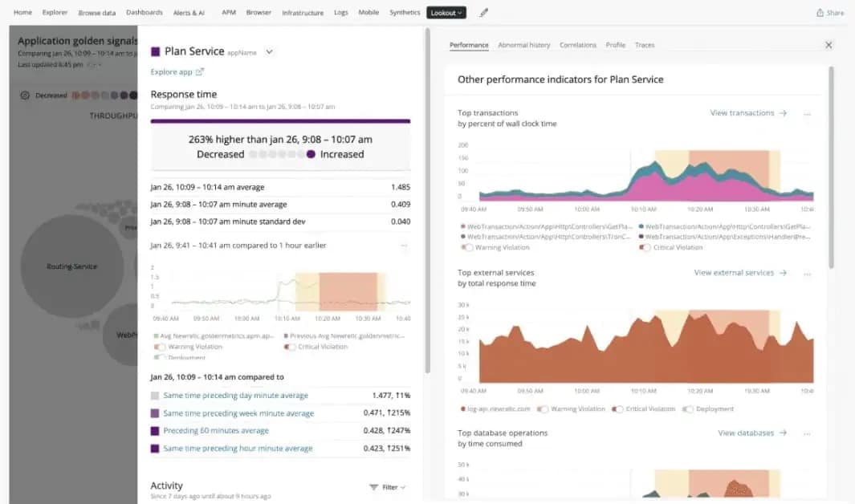Click the swatch beside Preceding 60 minutes average
Screen dimensions: 855x504
(155, 430)
